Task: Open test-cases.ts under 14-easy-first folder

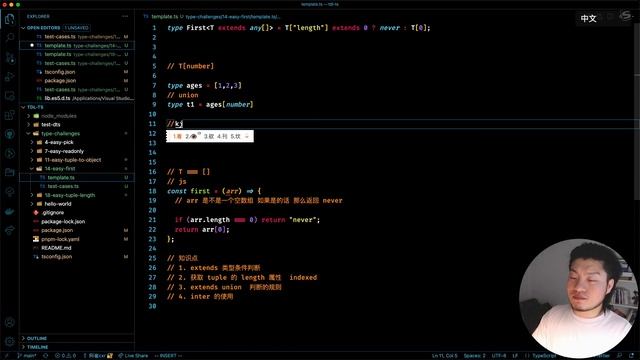Action: coord(77,186)
